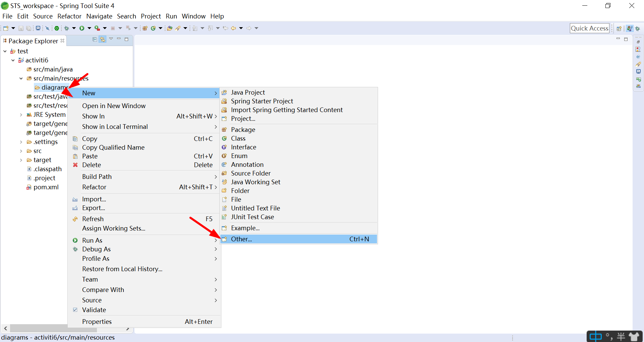Image resolution: width=644 pixels, height=342 pixels.
Task: Click the Last Edit Location arrow icon
Action: point(225,28)
